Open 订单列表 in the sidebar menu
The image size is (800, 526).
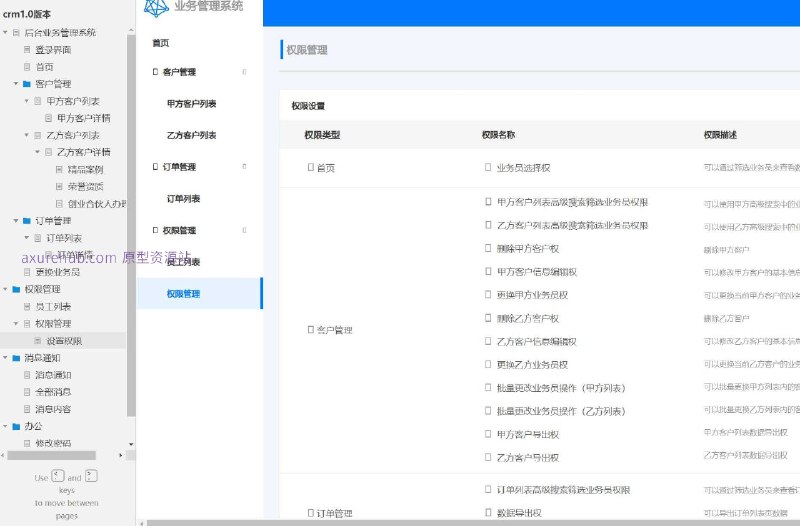coord(184,198)
